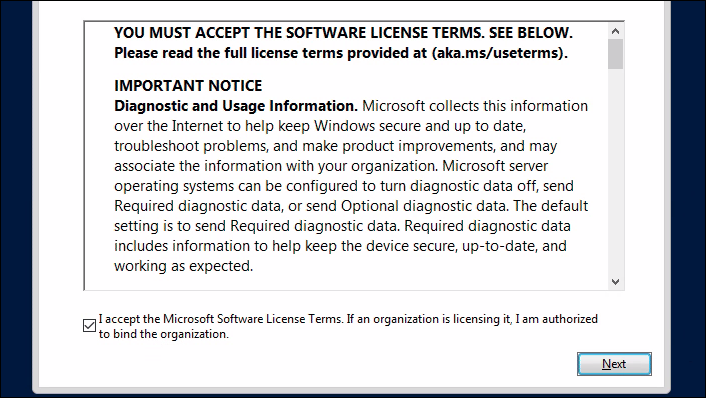Click the scroll down arrow of license box

615,282
